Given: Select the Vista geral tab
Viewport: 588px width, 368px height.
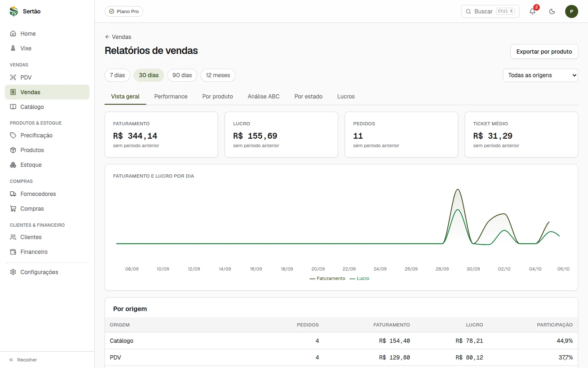Looking at the screenshot, I should [x=125, y=96].
